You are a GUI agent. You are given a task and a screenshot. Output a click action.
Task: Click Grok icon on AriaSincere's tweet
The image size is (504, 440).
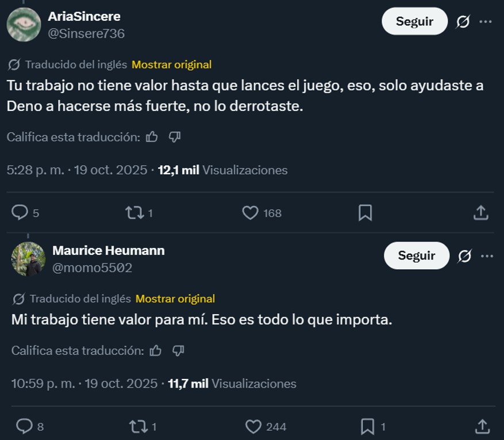tap(463, 22)
